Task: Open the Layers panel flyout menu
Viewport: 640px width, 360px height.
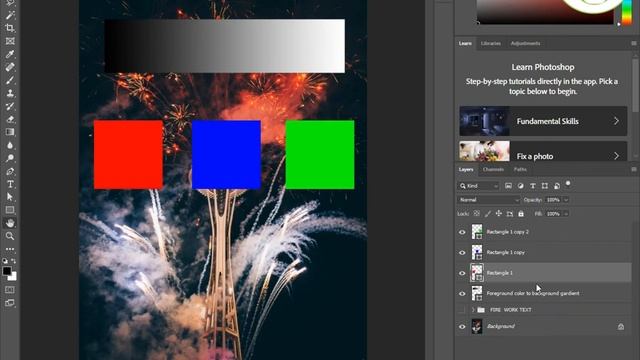Action: 634,169
